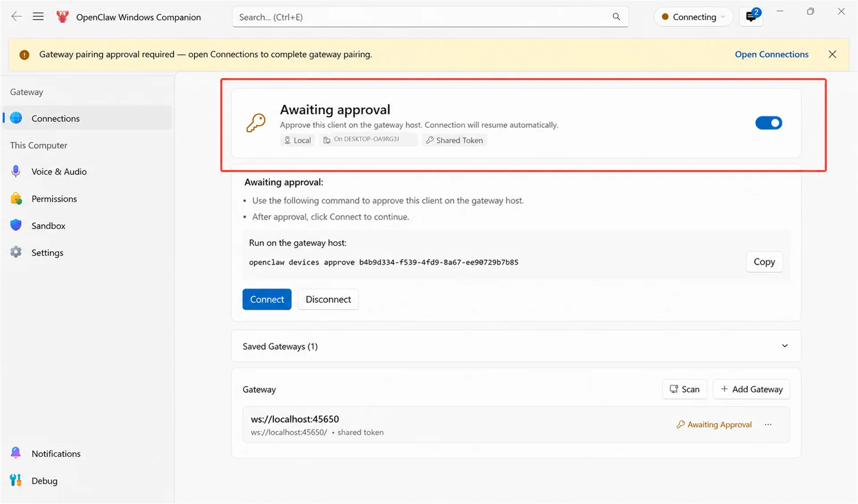Click the Sandbox shield icon
Viewport: 858px width, 504px height.
[16, 225]
